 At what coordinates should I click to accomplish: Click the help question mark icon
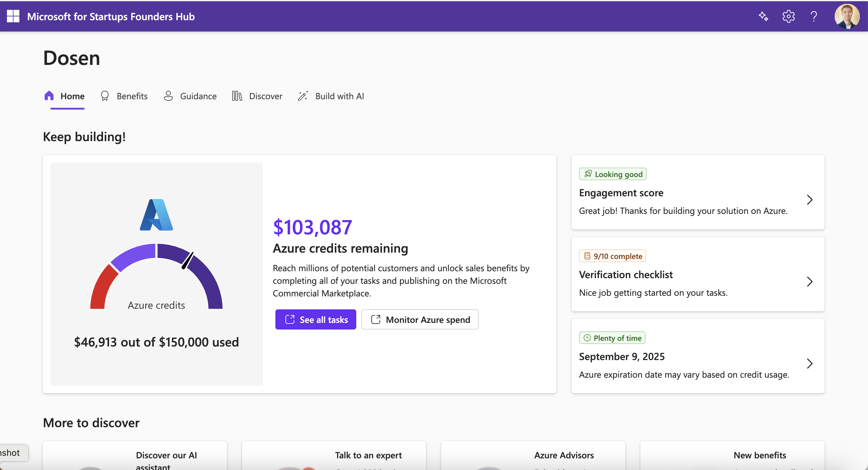coord(814,16)
